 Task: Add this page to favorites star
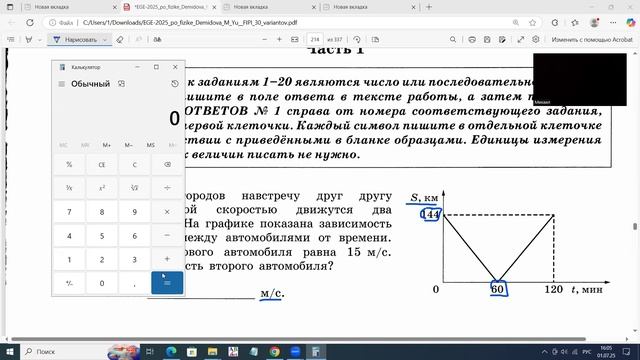(x=533, y=23)
